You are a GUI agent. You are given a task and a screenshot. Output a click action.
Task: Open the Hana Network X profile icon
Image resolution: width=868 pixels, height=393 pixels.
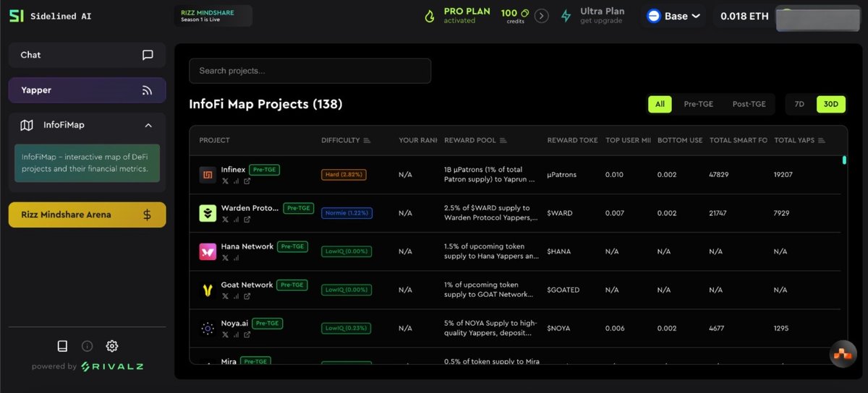(x=225, y=257)
